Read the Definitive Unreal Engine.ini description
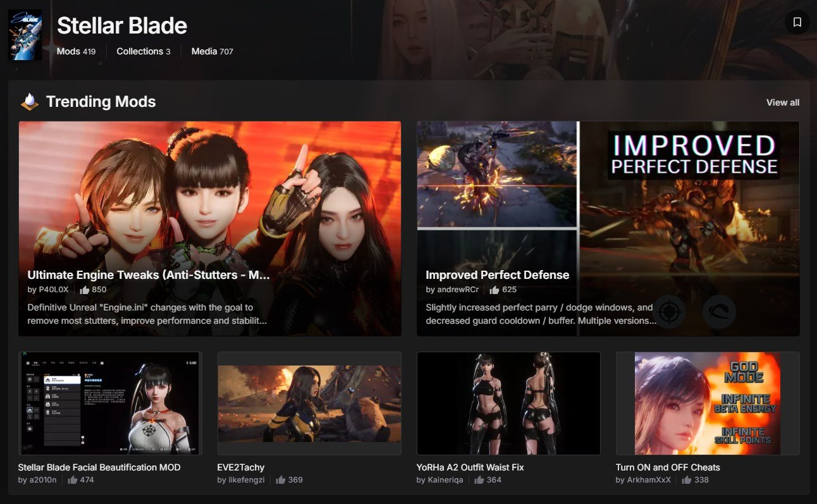817x504 pixels. 147,314
